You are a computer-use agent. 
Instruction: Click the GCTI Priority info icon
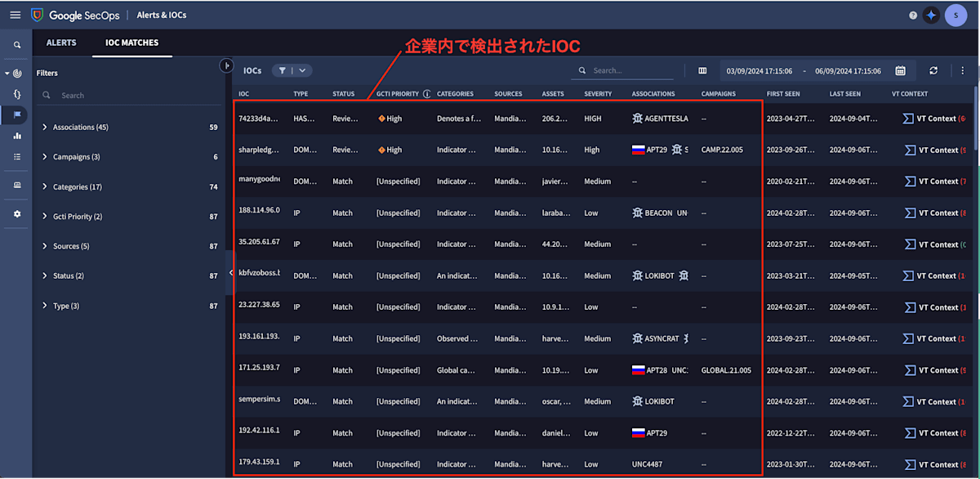426,94
